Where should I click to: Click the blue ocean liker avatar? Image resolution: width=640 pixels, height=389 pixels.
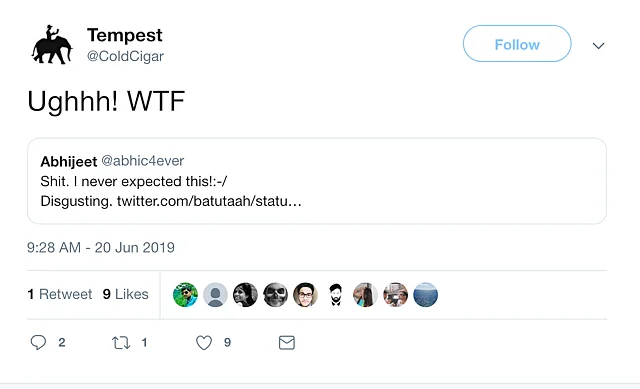[x=425, y=295]
